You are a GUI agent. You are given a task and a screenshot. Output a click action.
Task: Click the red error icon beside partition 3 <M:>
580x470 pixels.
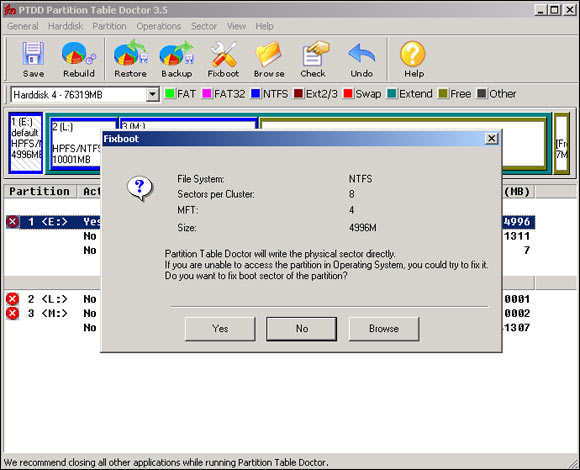tap(12, 314)
